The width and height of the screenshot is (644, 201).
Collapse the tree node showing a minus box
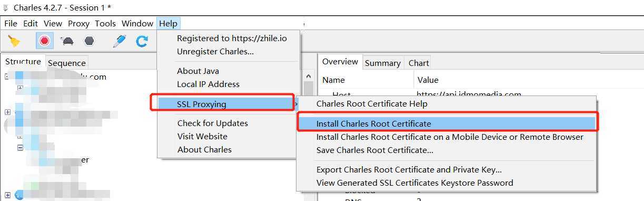tap(20, 148)
